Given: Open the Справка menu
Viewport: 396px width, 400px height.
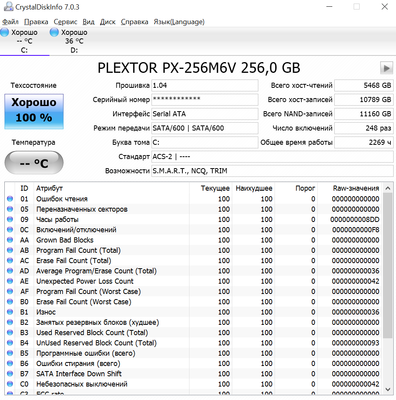Looking at the screenshot, I should point(134,22).
